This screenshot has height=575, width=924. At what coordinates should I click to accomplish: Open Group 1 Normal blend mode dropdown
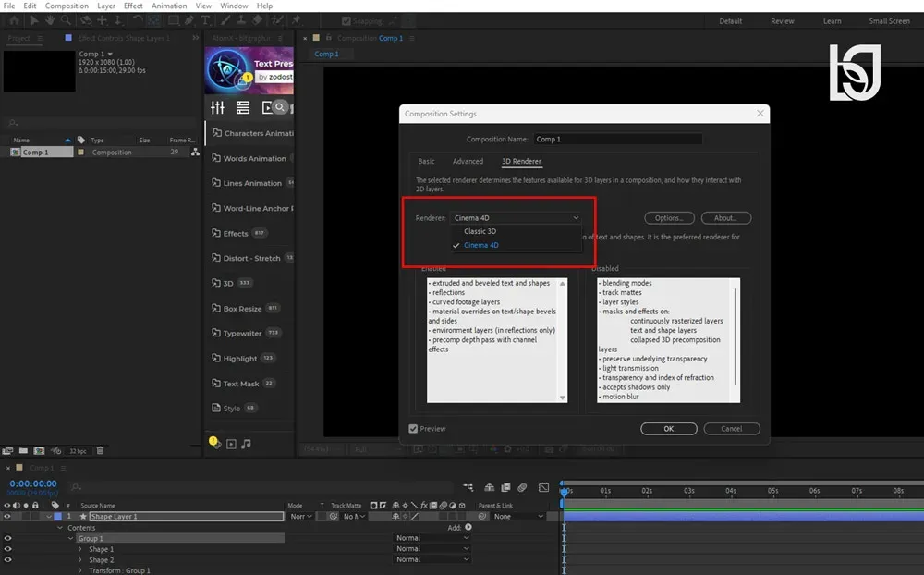(x=432, y=538)
